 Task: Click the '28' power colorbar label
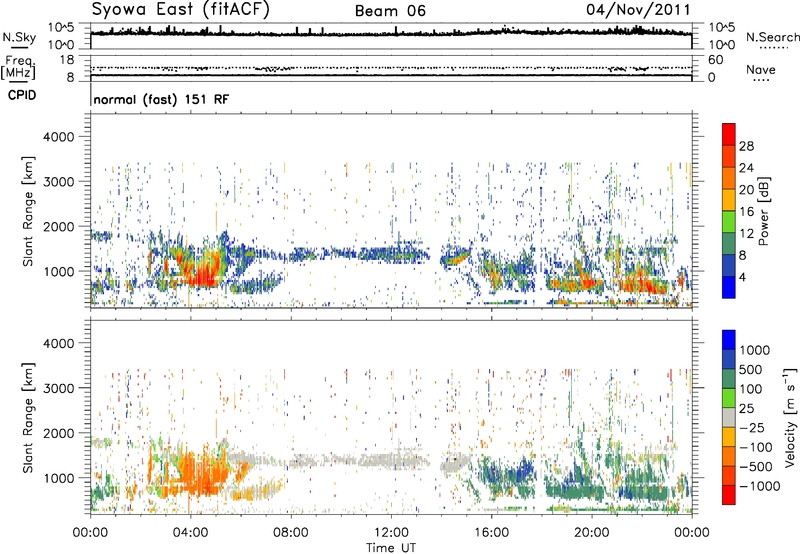[746, 146]
